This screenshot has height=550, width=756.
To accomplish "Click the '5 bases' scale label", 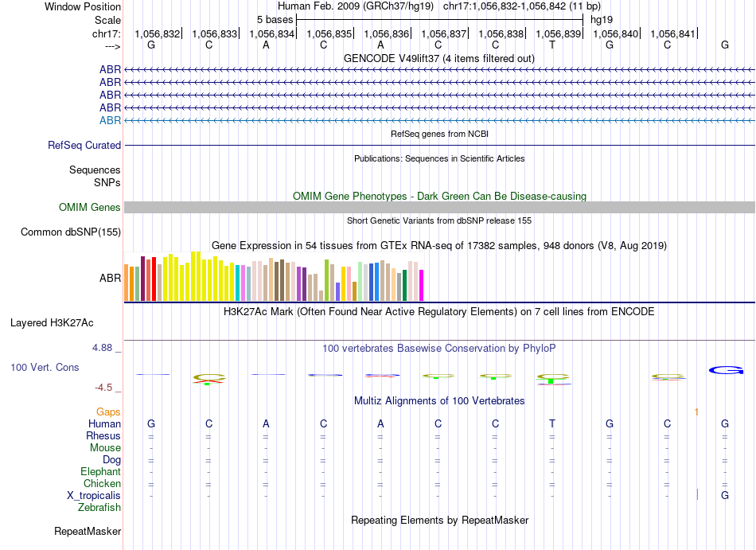I will (x=275, y=20).
